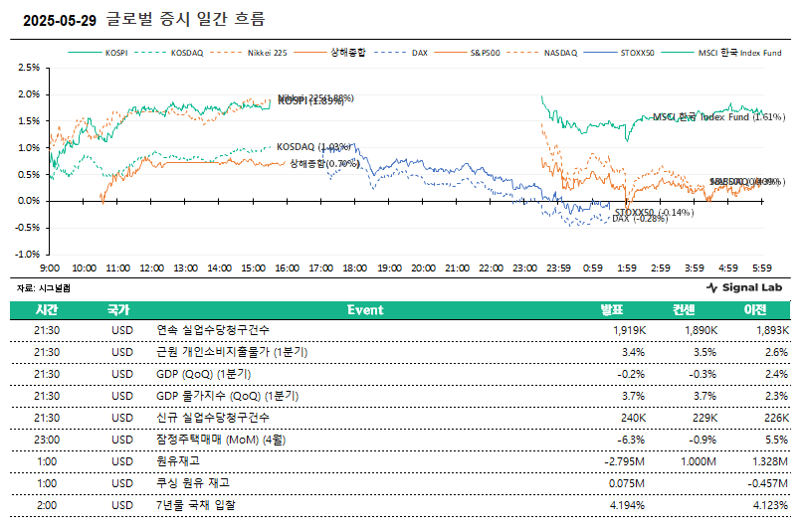This screenshot has height=532, width=801.
Task: Click the -0.2% GDP released value
Action: pyautogui.click(x=631, y=374)
